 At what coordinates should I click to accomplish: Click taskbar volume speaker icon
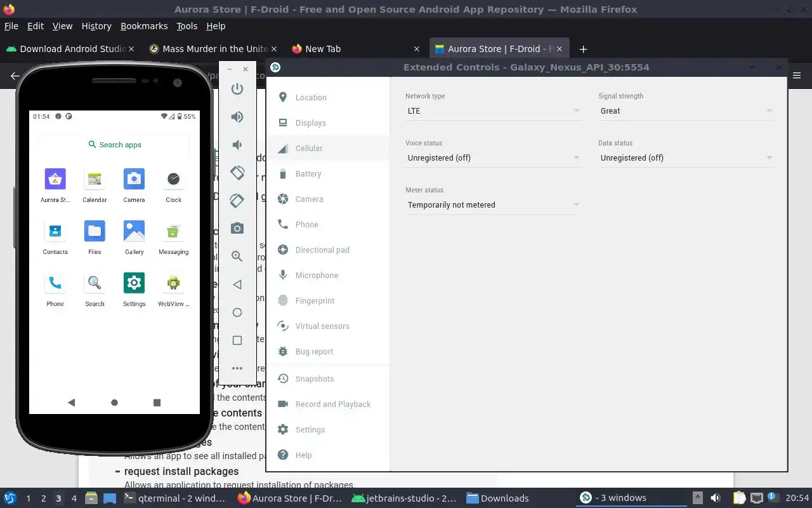(x=715, y=498)
